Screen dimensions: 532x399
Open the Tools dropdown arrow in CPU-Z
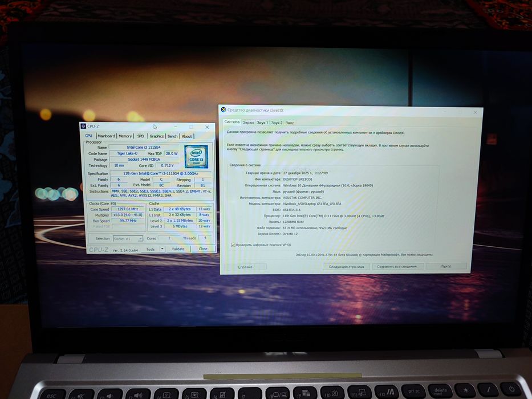(x=162, y=249)
